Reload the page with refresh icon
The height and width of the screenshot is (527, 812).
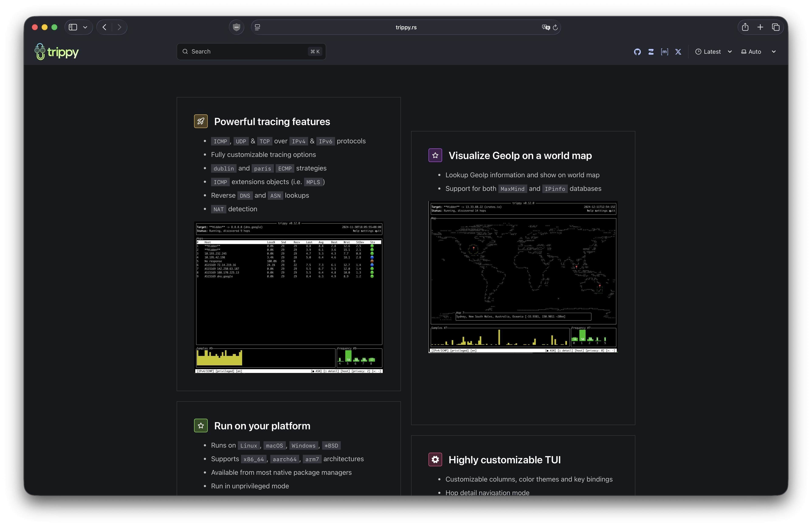pyautogui.click(x=555, y=27)
